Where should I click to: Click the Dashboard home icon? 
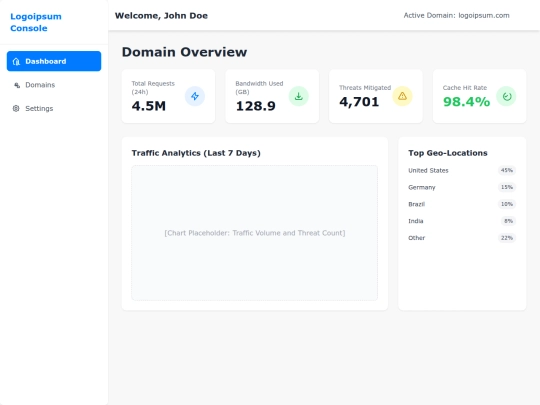[16, 61]
